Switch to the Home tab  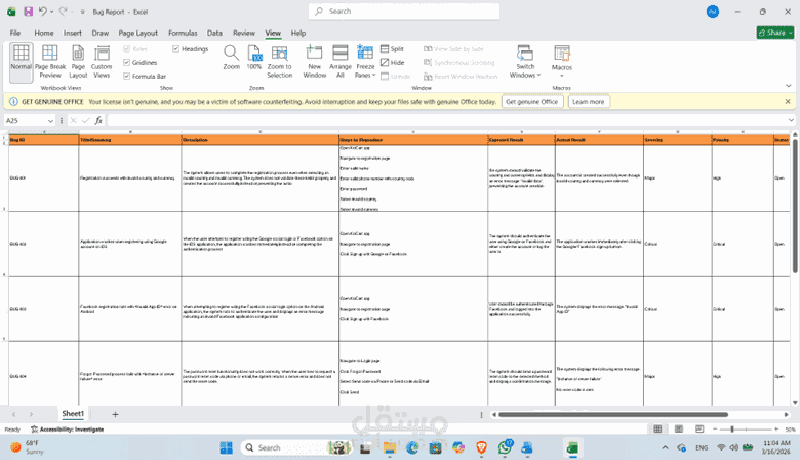[x=44, y=33]
